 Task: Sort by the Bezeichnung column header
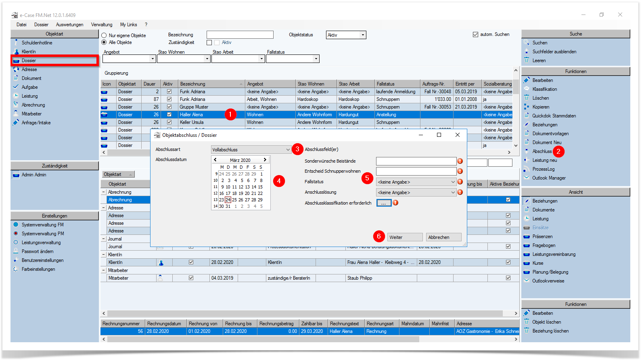pyautogui.click(x=211, y=84)
